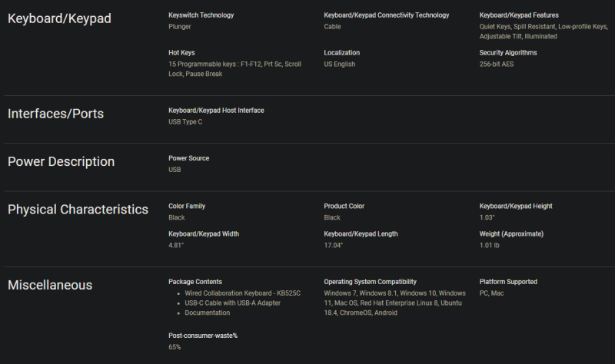
Task: Click the Keyboard/Keypad section heading
Action: coord(59,18)
